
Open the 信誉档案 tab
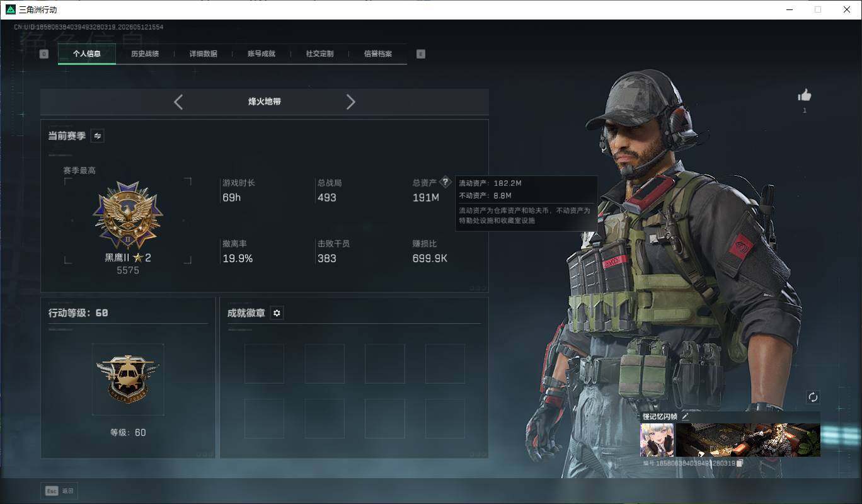point(378,54)
